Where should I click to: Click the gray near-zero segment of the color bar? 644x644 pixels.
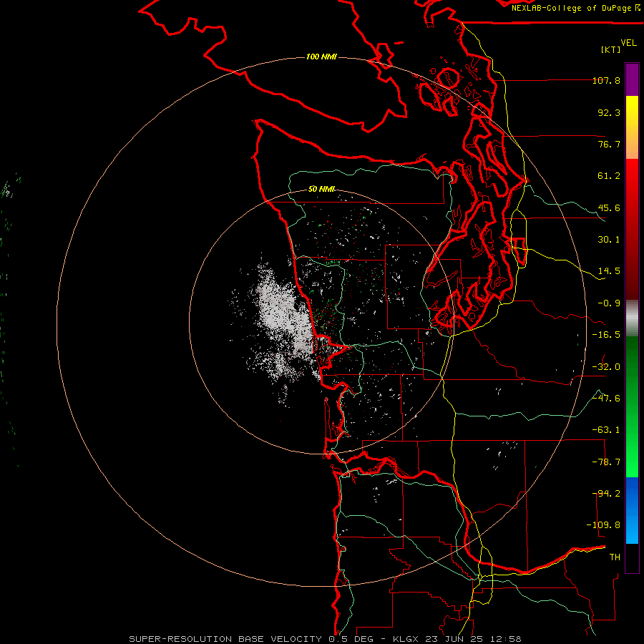click(x=632, y=318)
